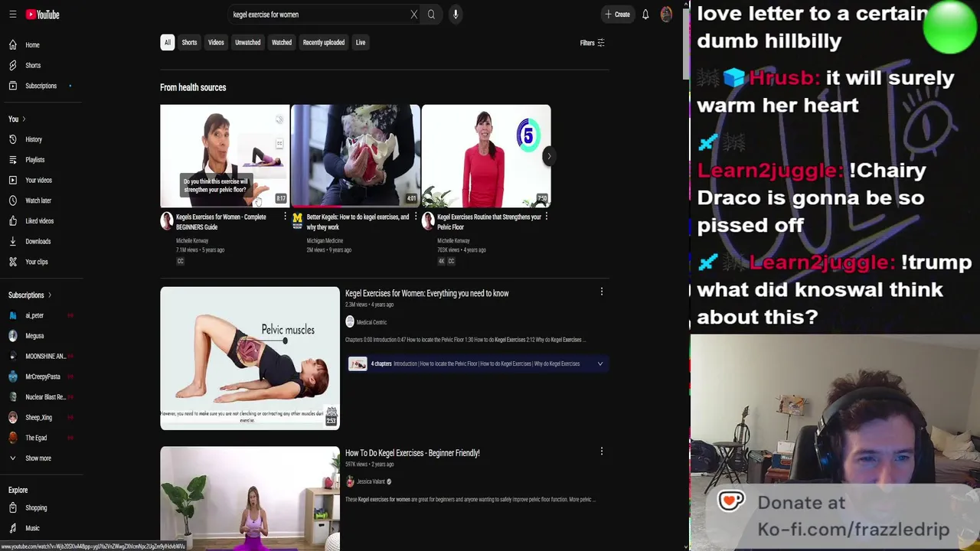Image resolution: width=980 pixels, height=551 pixels.
Task: Select the Videos filter chip
Action: click(216, 43)
